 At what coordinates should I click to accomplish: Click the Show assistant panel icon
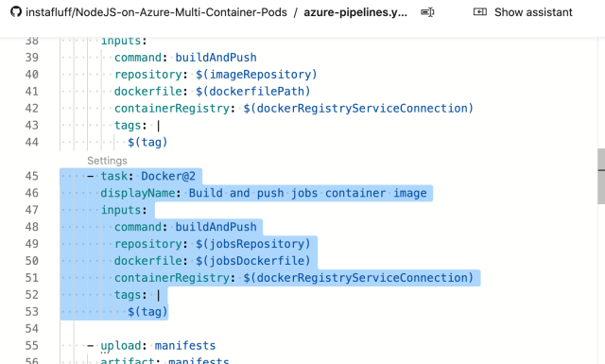tap(480, 12)
